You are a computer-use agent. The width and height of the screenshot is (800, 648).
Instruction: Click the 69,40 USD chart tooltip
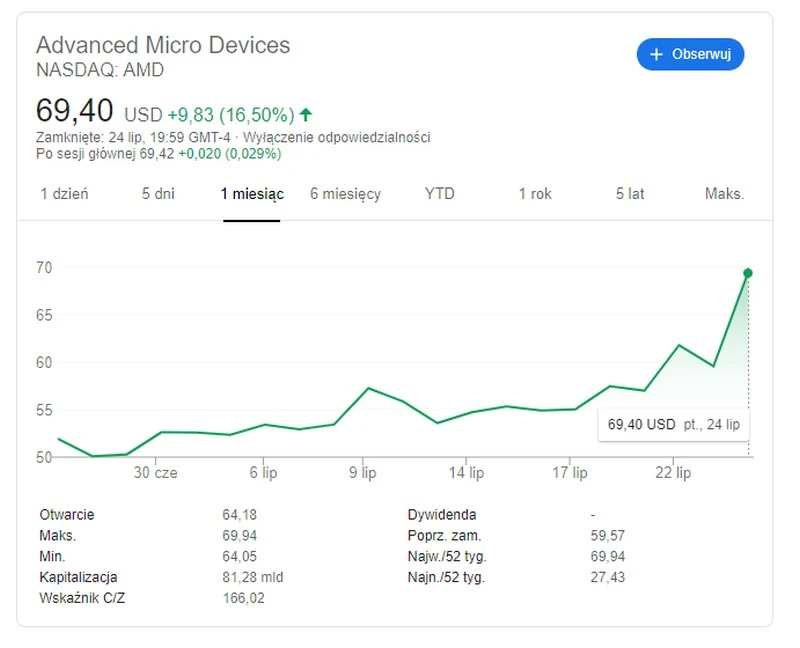tap(673, 424)
